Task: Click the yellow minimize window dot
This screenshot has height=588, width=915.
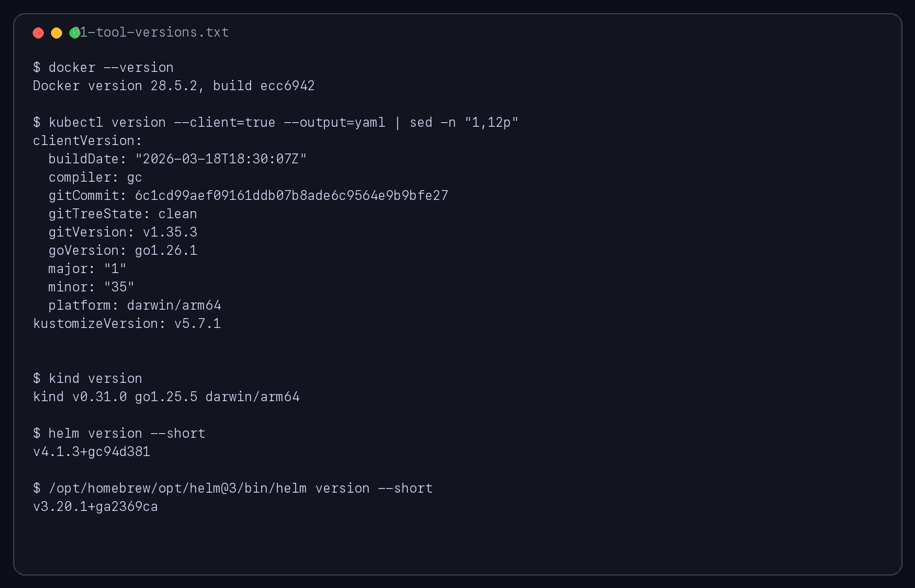Action: [56, 33]
